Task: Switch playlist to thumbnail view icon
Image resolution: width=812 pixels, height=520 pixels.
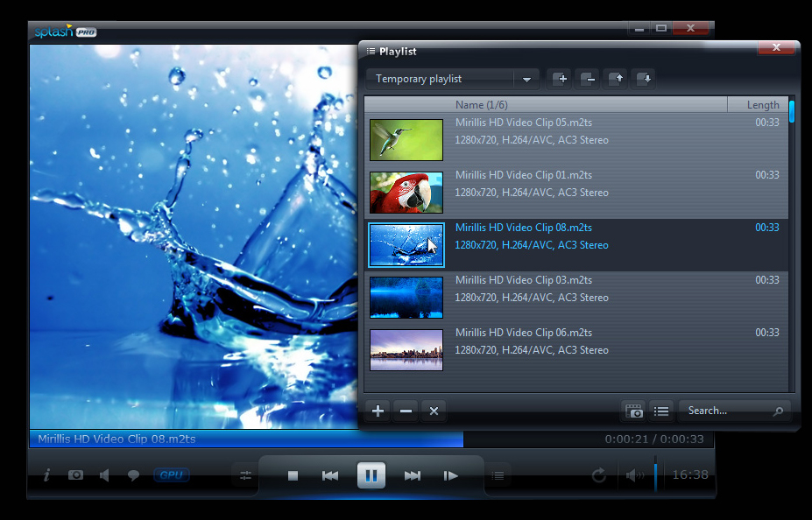Action: [633, 411]
